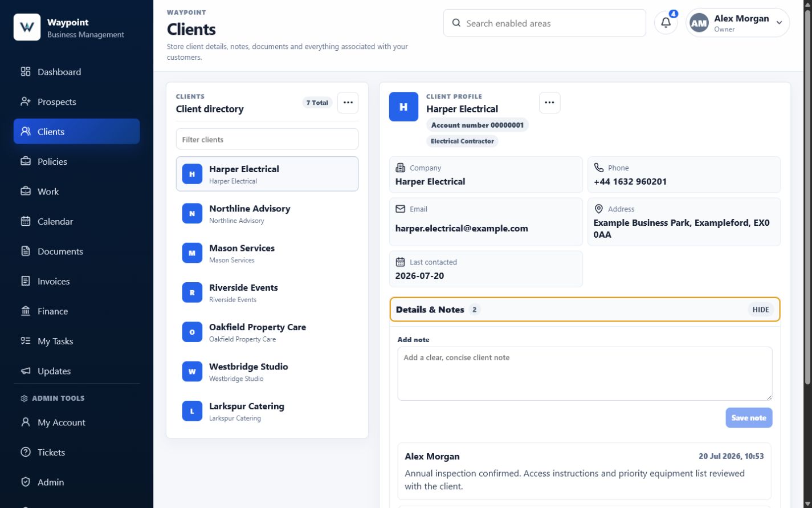
Task: Open the Client directory more options menu
Action: (348, 103)
